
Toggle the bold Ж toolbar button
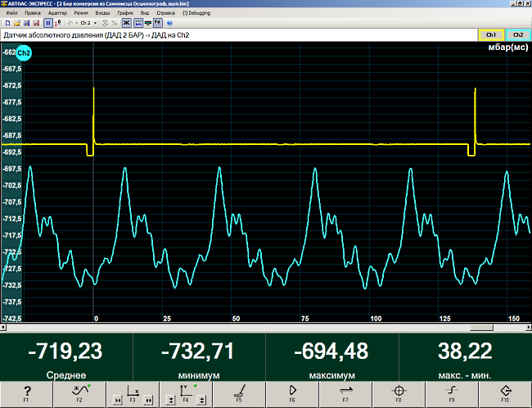[127, 22]
